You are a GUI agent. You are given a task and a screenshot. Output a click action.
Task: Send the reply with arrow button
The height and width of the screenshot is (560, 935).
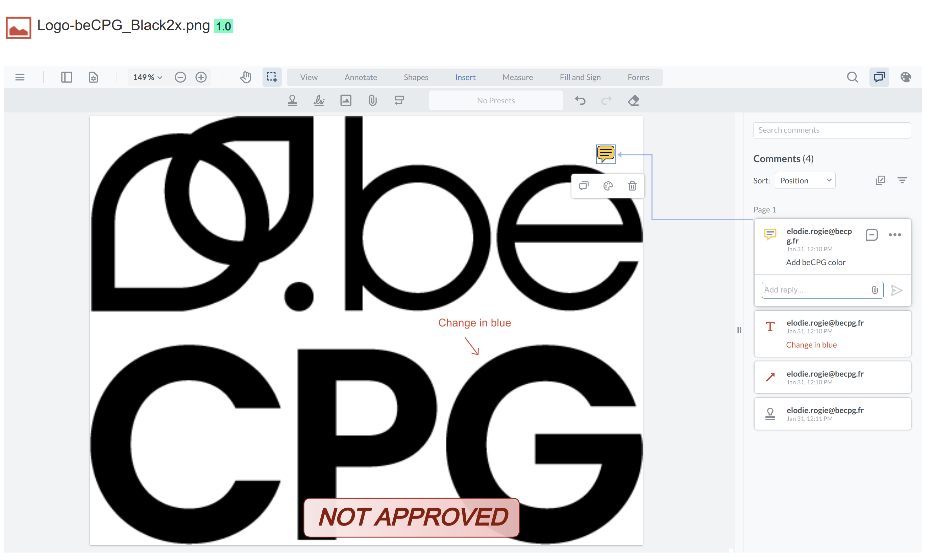click(896, 290)
